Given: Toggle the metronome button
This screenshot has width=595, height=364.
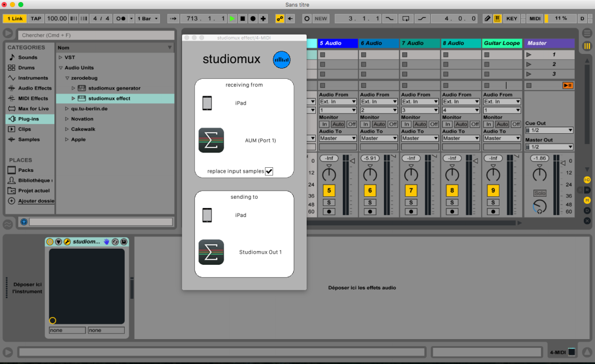Looking at the screenshot, I should [121, 19].
